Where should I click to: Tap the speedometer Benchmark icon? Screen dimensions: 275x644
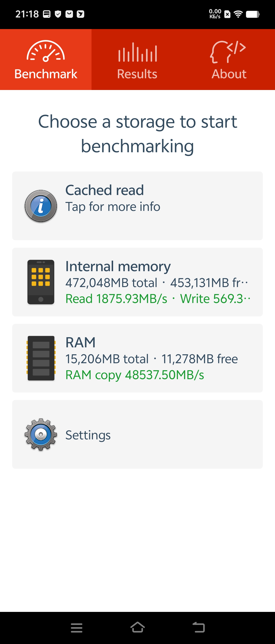tap(46, 52)
